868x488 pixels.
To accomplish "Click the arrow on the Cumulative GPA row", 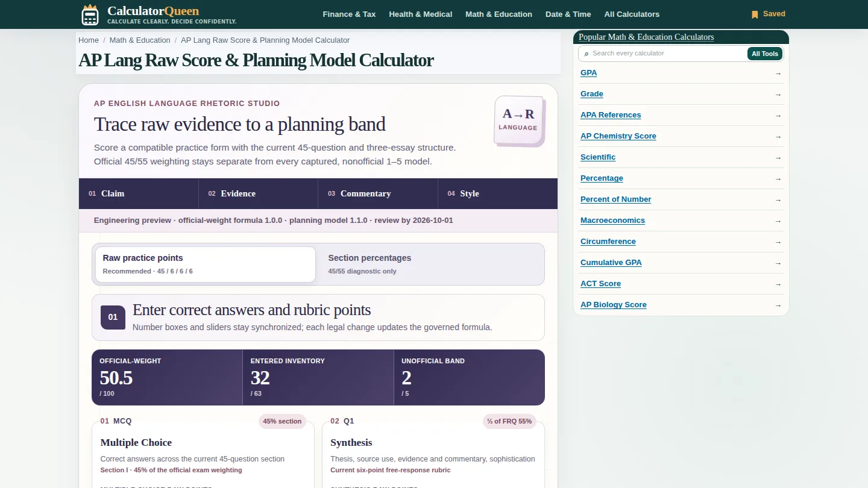I will [778, 263].
